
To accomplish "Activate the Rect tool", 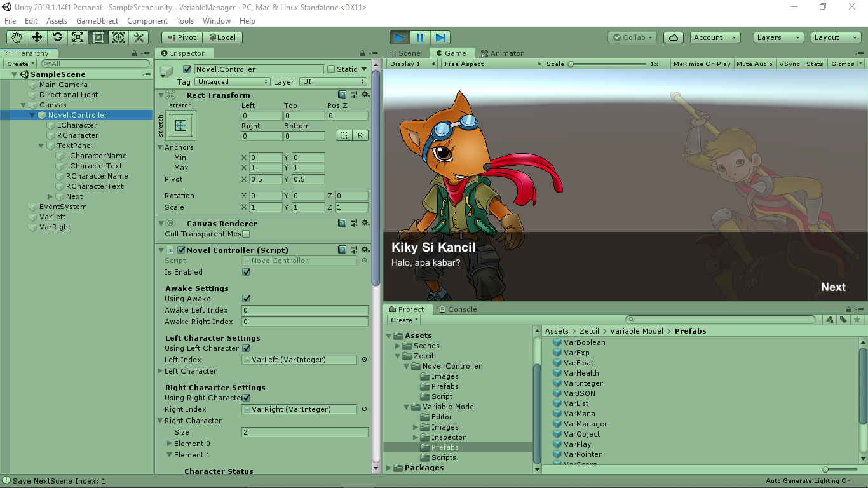I will click(x=97, y=37).
